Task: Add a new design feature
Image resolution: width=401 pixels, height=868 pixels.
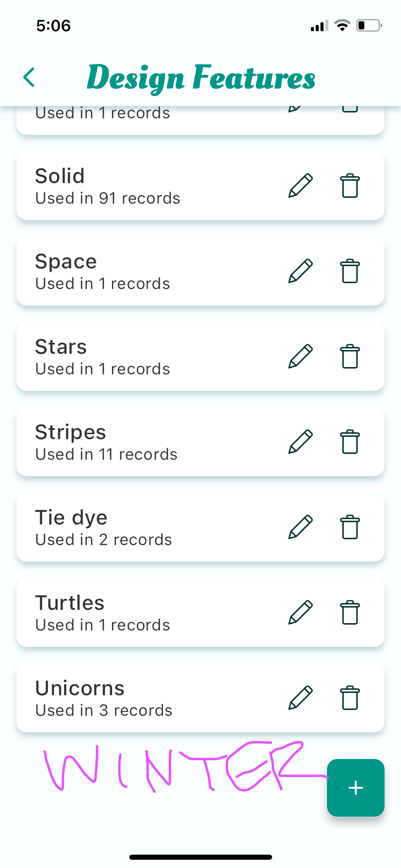Action: point(355,787)
